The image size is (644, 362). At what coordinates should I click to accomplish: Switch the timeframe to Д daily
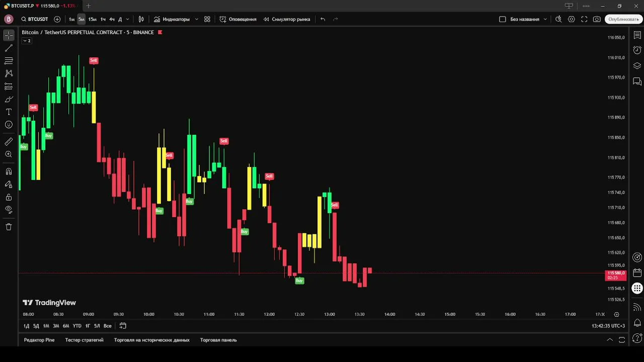point(120,19)
